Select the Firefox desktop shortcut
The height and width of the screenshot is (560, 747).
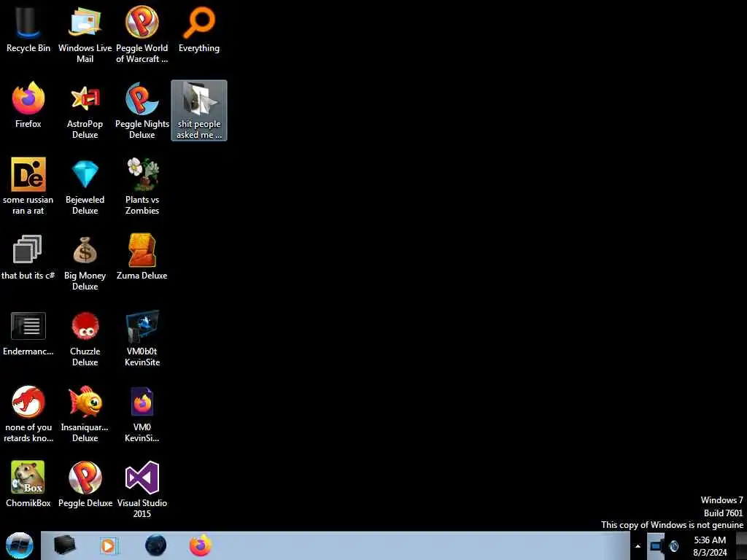(x=28, y=98)
